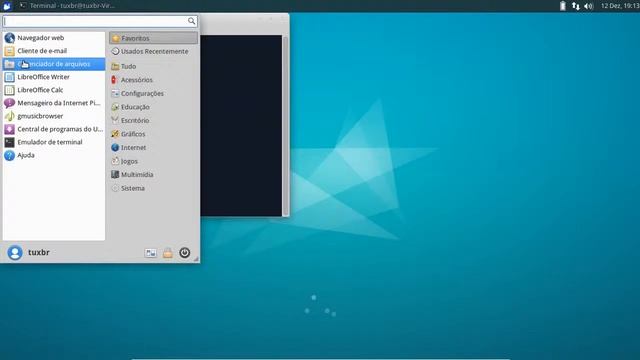
Task: Open settings manager icon in menu footer
Action: (151, 253)
